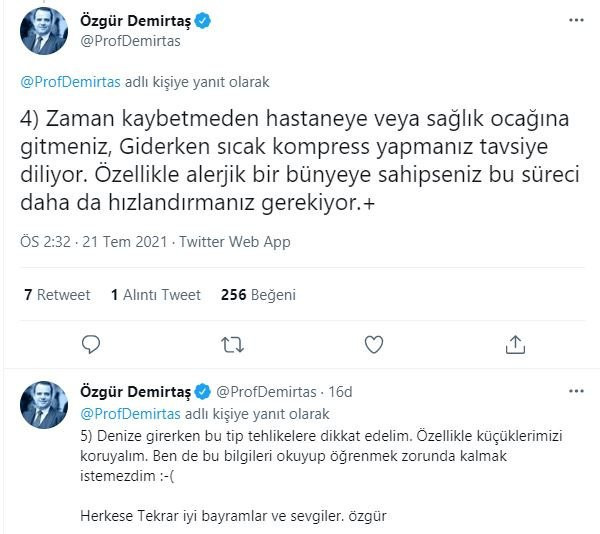
Task: Click verified badge in the reply tweet
Action: 202,392
